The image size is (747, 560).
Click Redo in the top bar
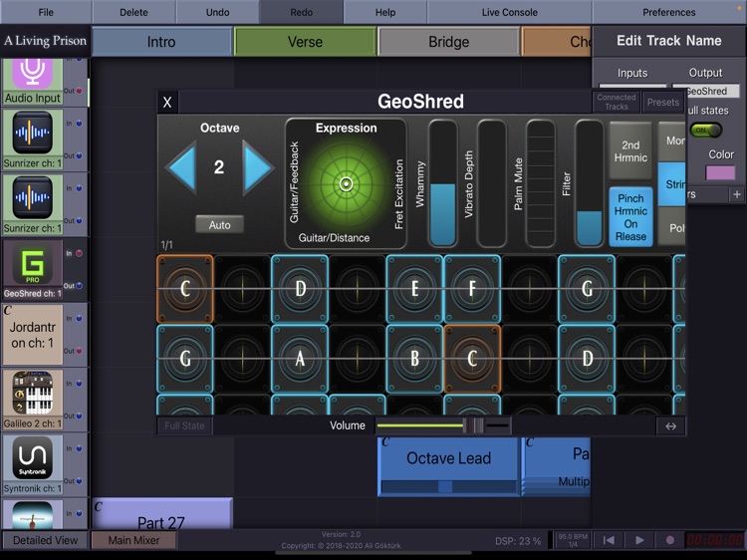(x=302, y=12)
